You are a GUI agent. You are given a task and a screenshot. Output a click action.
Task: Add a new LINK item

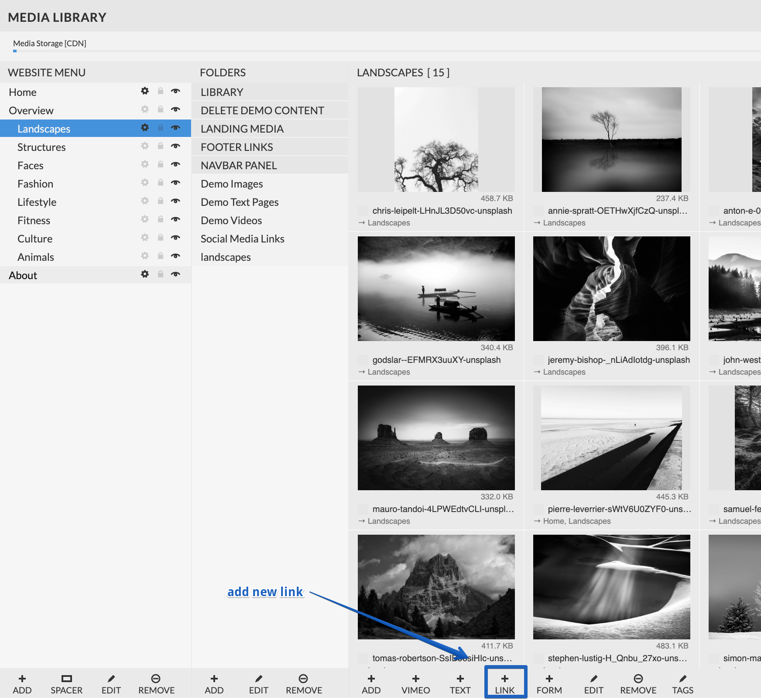pyautogui.click(x=505, y=684)
